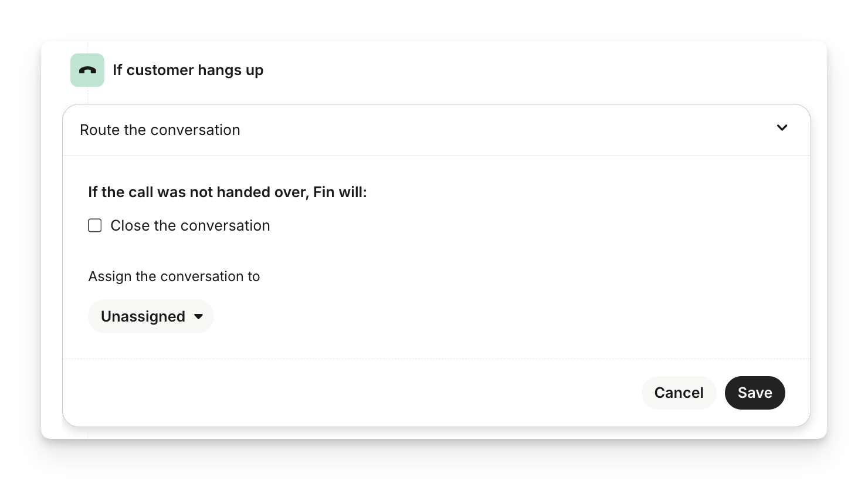Save the hang-up routing settings
The image size is (868, 480).
pos(754,393)
